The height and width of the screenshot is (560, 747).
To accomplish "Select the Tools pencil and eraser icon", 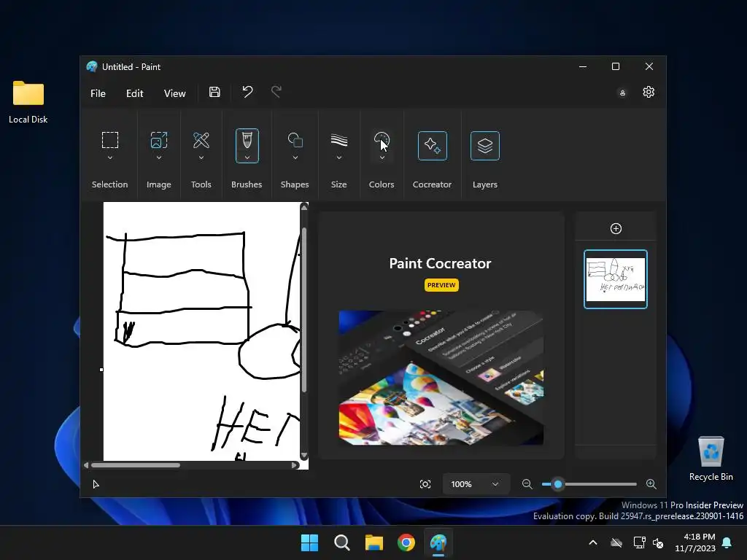I will tap(201, 140).
